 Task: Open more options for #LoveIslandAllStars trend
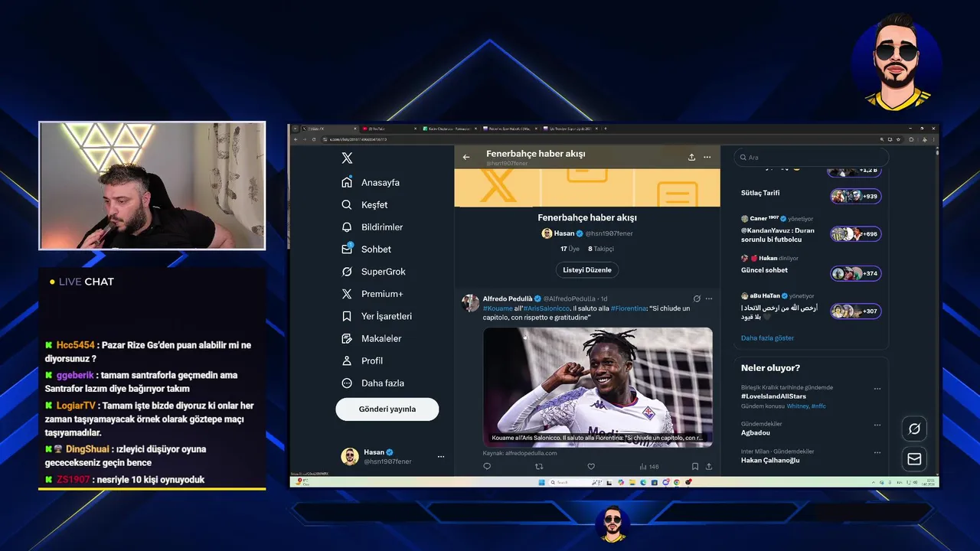tap(877, 388)
